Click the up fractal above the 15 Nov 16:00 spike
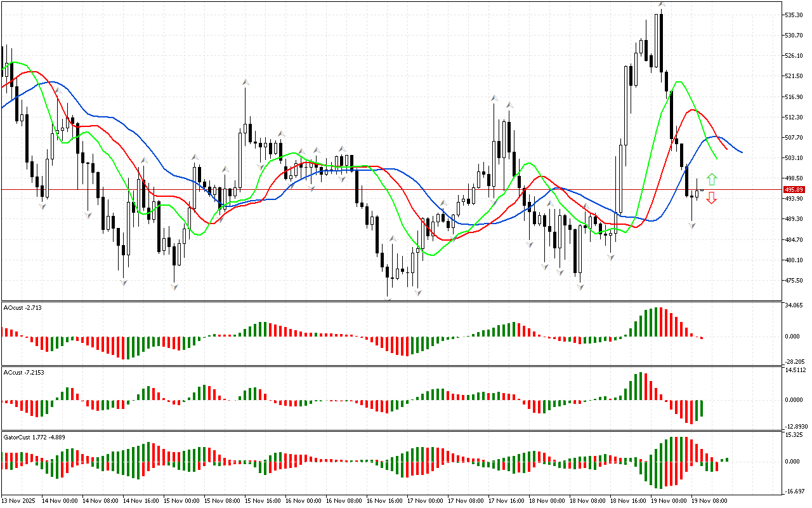812x508 pixels. click(245, 82)
